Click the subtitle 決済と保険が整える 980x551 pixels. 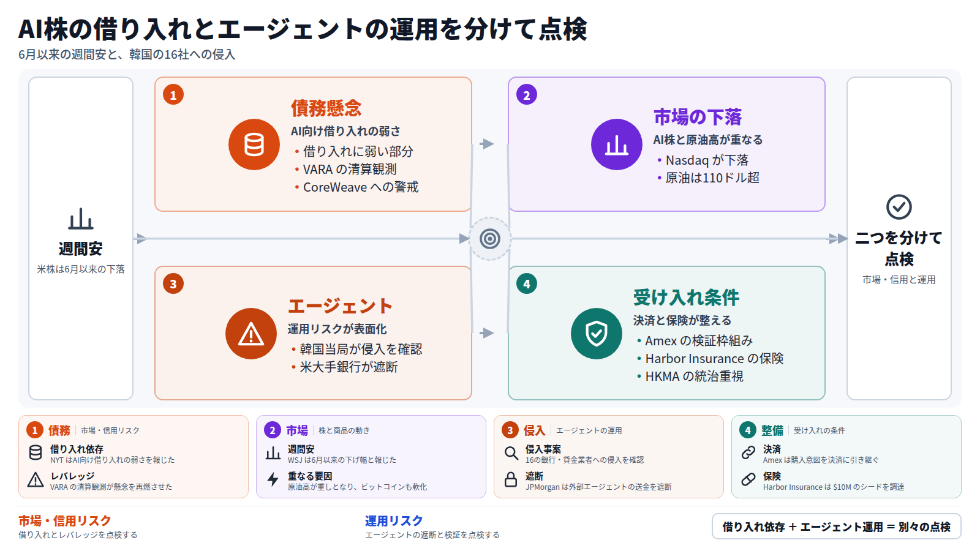click(x=682, y=320)
